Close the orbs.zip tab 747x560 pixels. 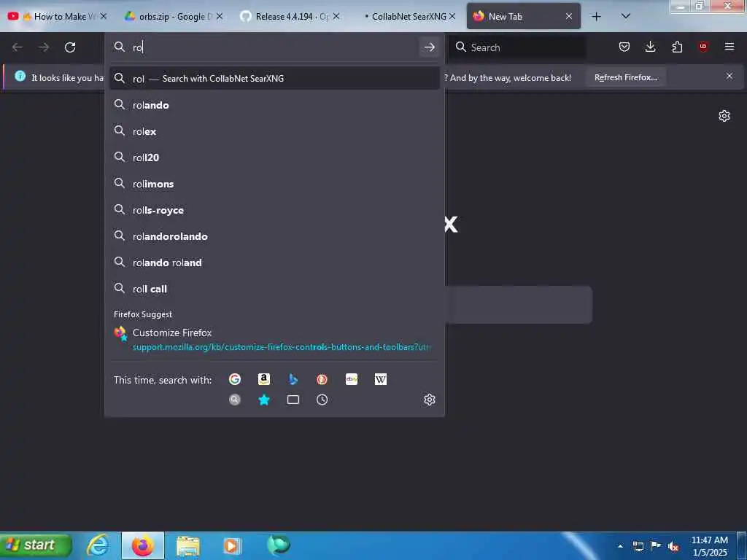tap(220, 16)
